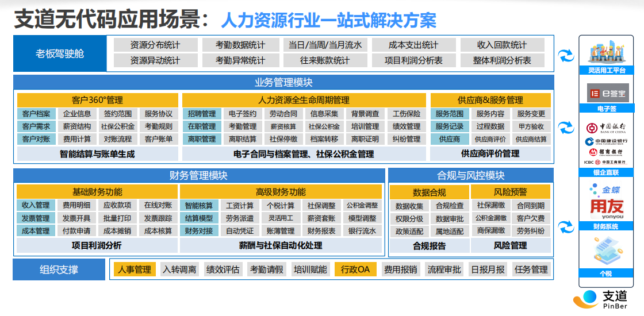Select 对账流程 cell
This screenshot has width=644, height=316.
(x=117, y=139)
